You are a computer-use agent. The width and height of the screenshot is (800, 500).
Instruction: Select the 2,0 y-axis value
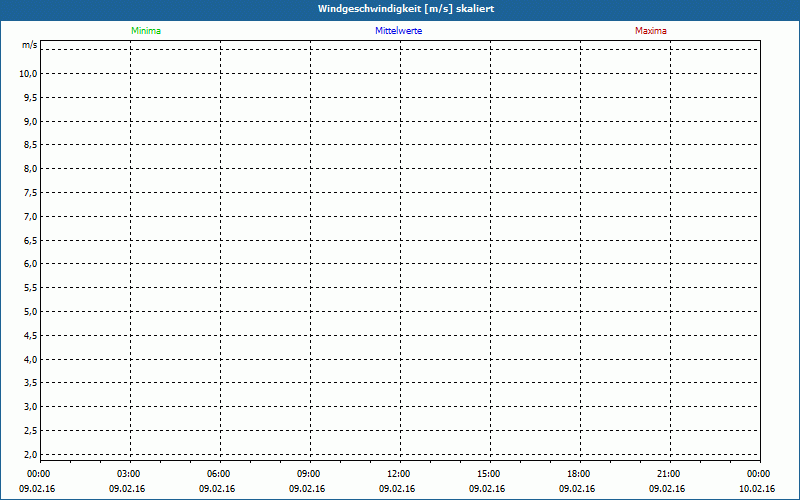click(x=31, y=455)
